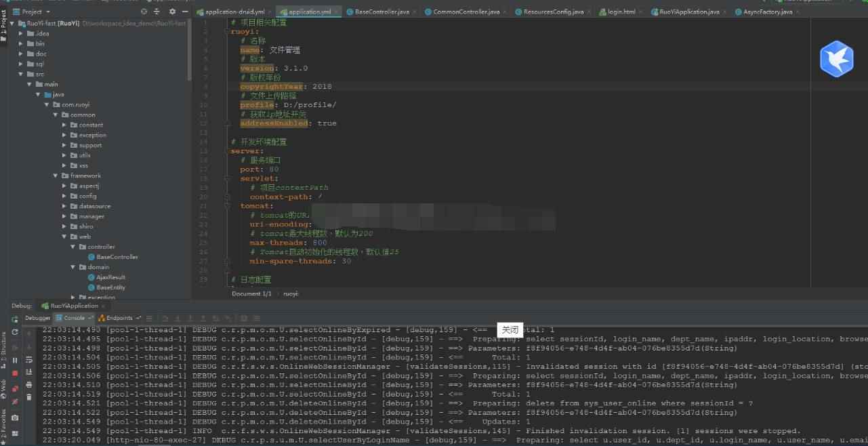Close the application.yml tab

click(x=337, y=12)
